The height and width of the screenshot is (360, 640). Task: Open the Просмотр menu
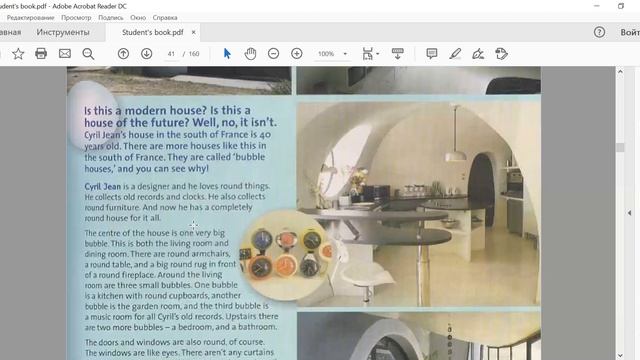tap(76, 18)
